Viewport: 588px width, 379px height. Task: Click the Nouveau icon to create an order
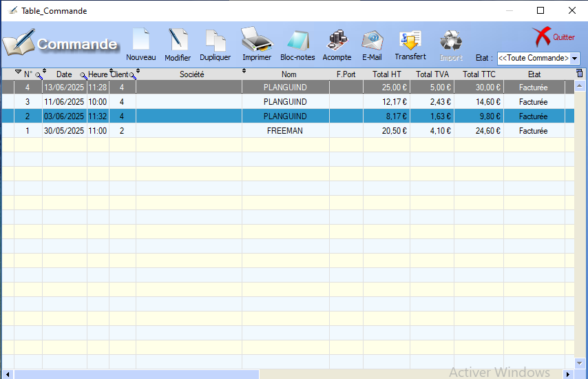[140, 44]
